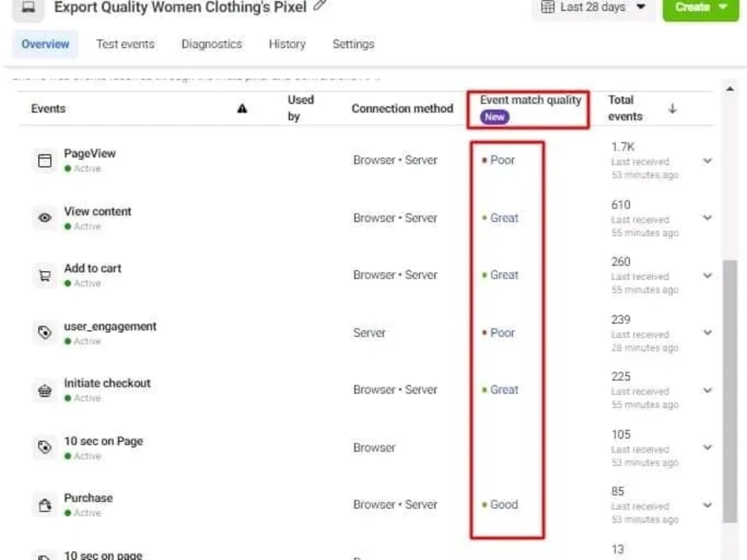Screen dimensions: 747x560
Task: Expand the user_engagement row chevron
Action: pyautogui.click(x=707, y=333)
